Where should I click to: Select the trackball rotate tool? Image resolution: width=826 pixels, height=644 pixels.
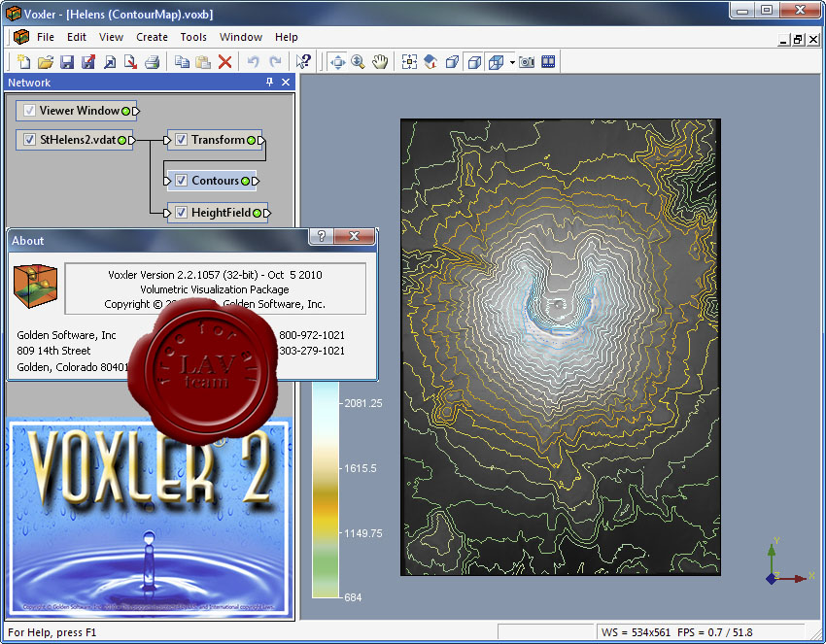coord(337,62)
